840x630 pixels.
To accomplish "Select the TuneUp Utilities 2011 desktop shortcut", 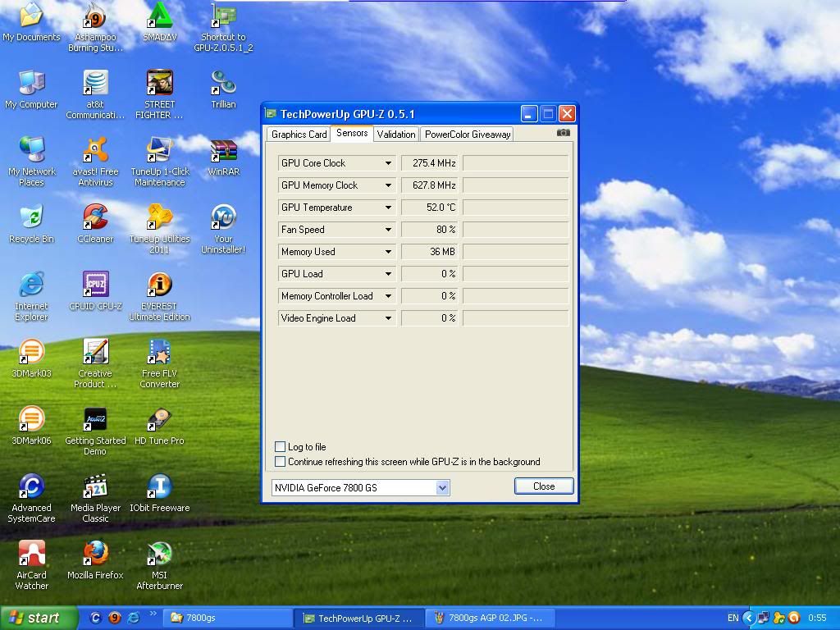I will coord(160,231).
